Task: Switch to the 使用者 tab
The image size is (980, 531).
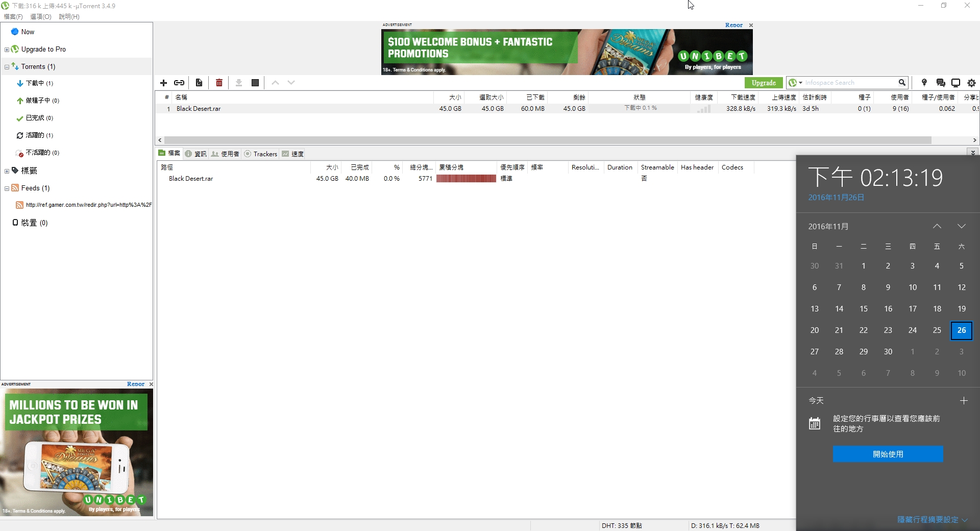Action: coord(225,154)
